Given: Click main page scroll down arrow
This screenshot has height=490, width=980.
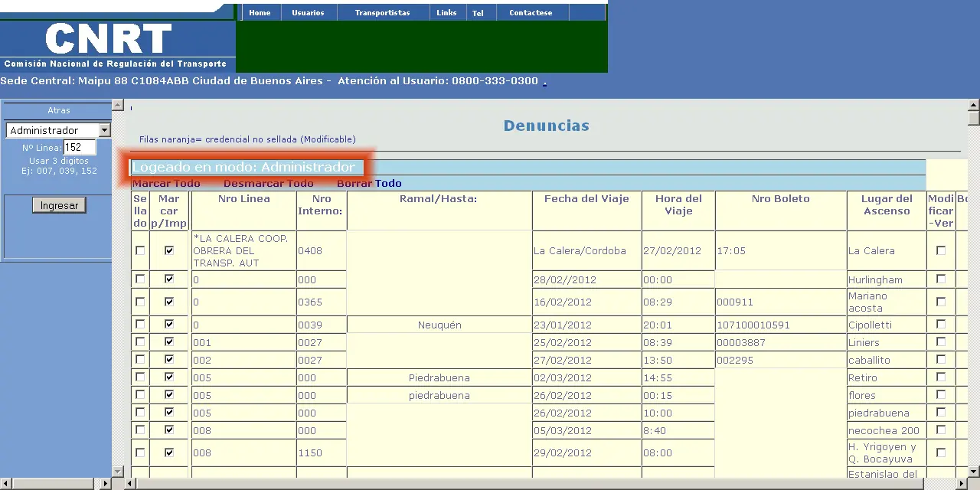Looking at the screenshot, I should [x=974, y=472].
